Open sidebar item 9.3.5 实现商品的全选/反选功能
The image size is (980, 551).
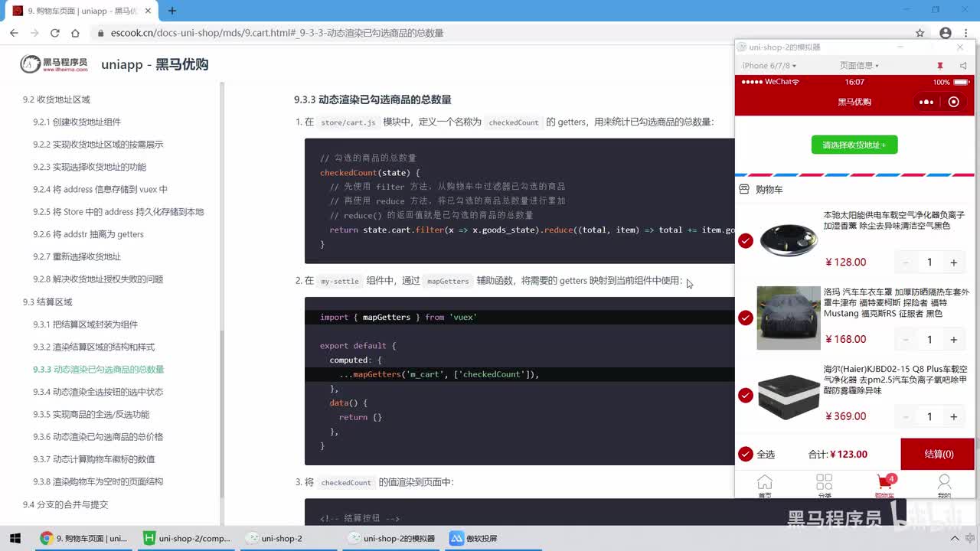(91, 414)
